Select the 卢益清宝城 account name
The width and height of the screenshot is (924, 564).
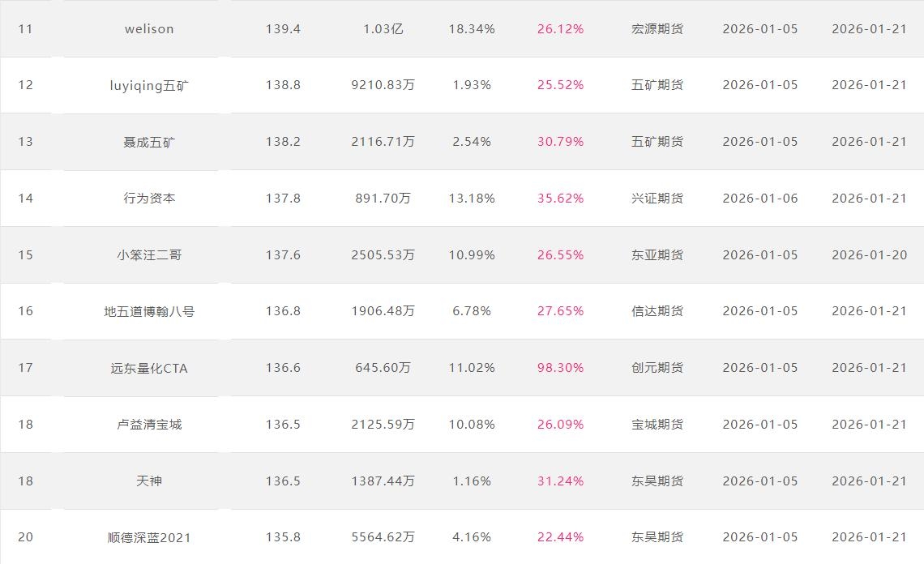point(149,425)
